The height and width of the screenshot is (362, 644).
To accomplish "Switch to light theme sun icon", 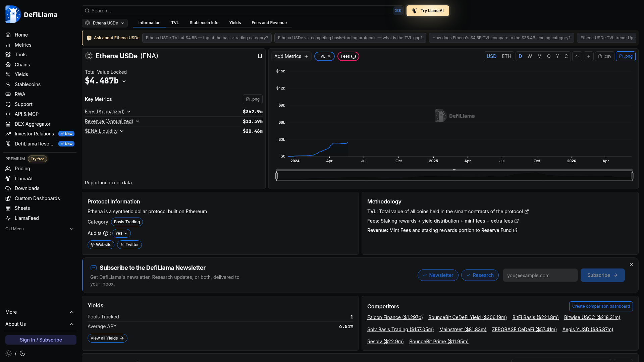I will (9, 353).
